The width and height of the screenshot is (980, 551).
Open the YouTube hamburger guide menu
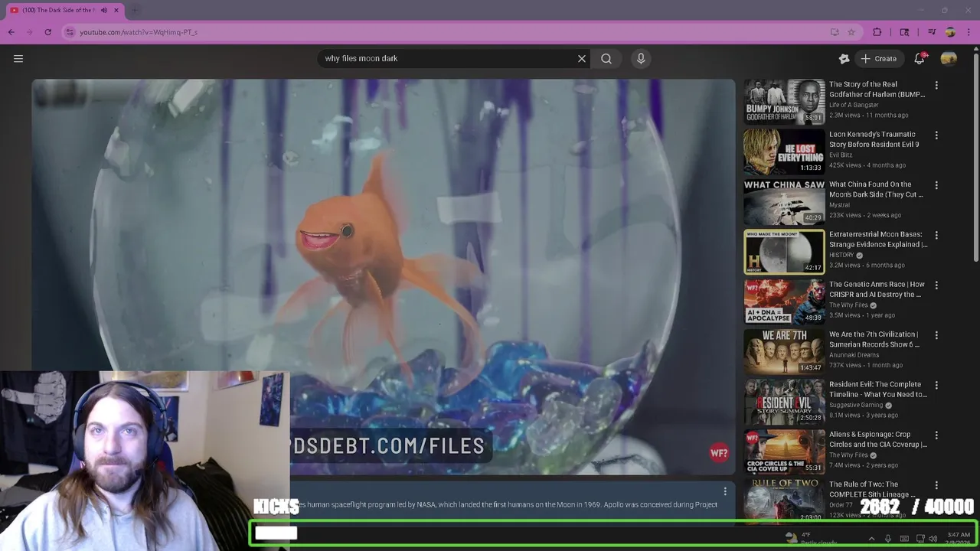click(x=18, y=58)
